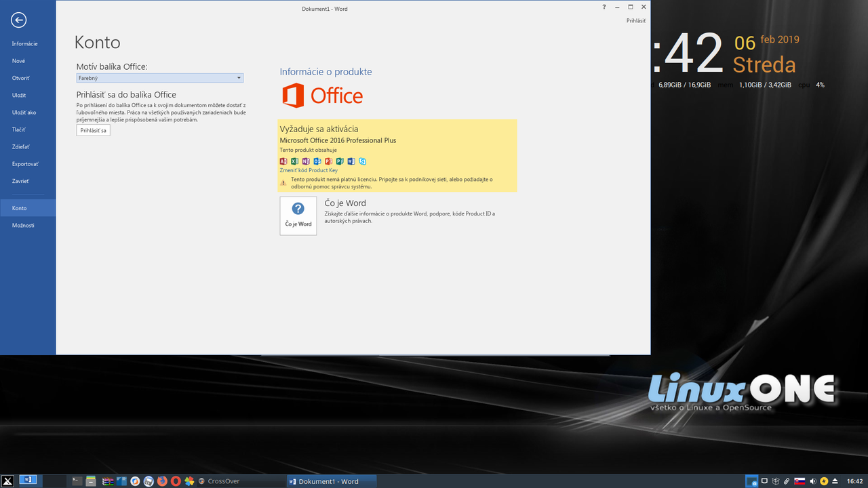Go back using the circular arrow button
This screenshot has height=488, width=868.
pos(18,20)
